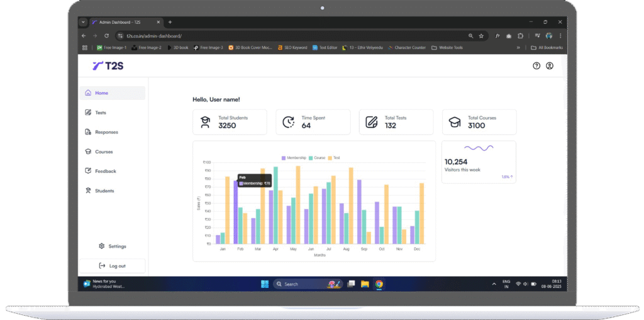Click the Total Tests edit icon
Image resolution: width=644 pixels, height=320 pixels.
click(372, 122)
